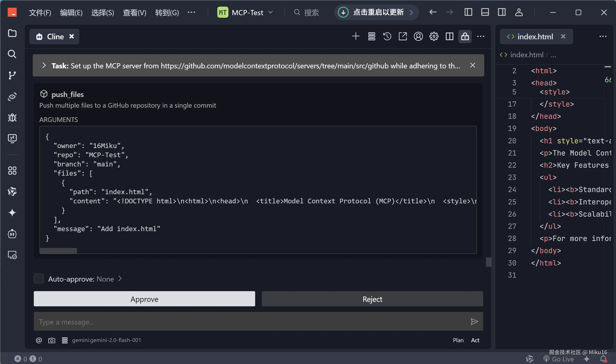
Task: Toggle secondary sidebar layout icon
Action: (502, 12)
